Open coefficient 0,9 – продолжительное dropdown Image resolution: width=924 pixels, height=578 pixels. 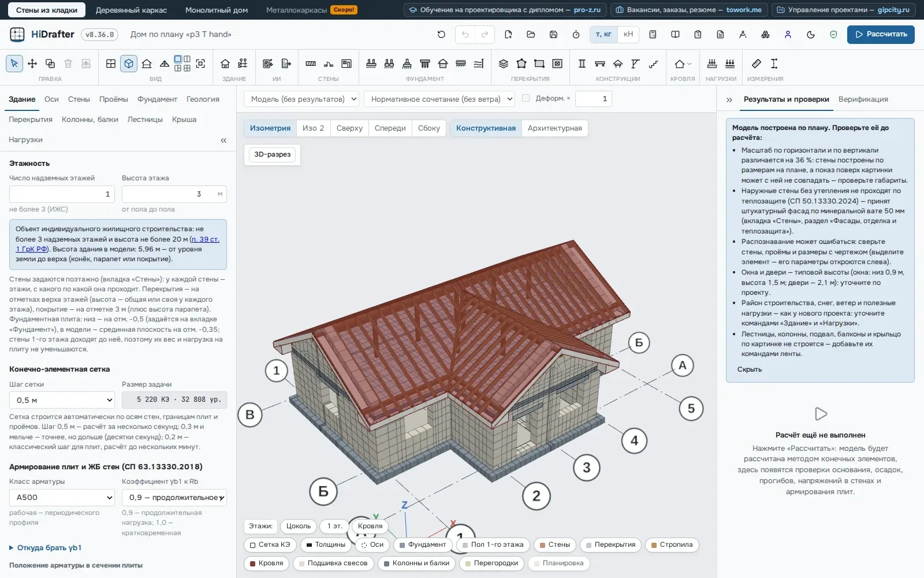174,497
